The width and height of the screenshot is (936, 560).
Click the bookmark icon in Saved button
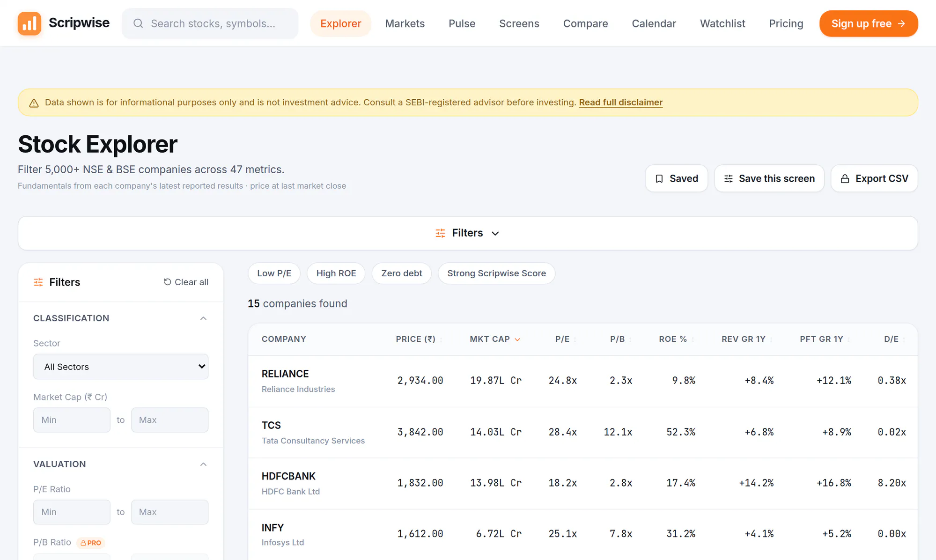tap(659, 179)
